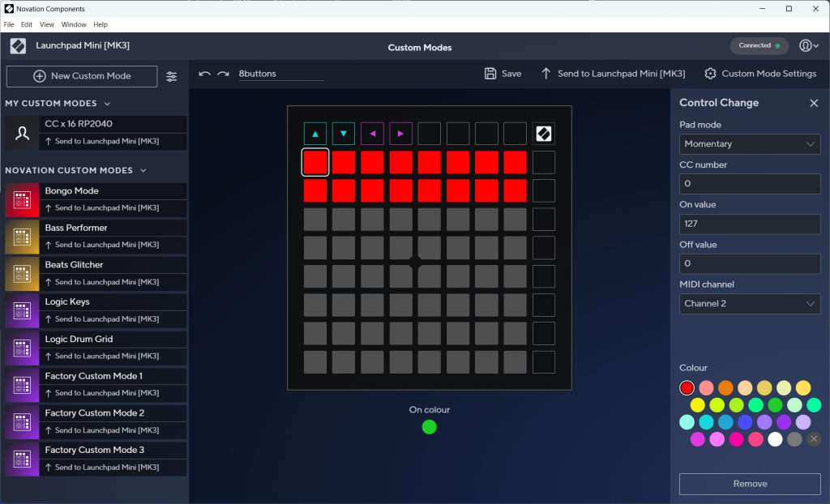Save the 8buttons custom mode
The height and width of the screenshot is (504, 830).
[x=503, y=73]
